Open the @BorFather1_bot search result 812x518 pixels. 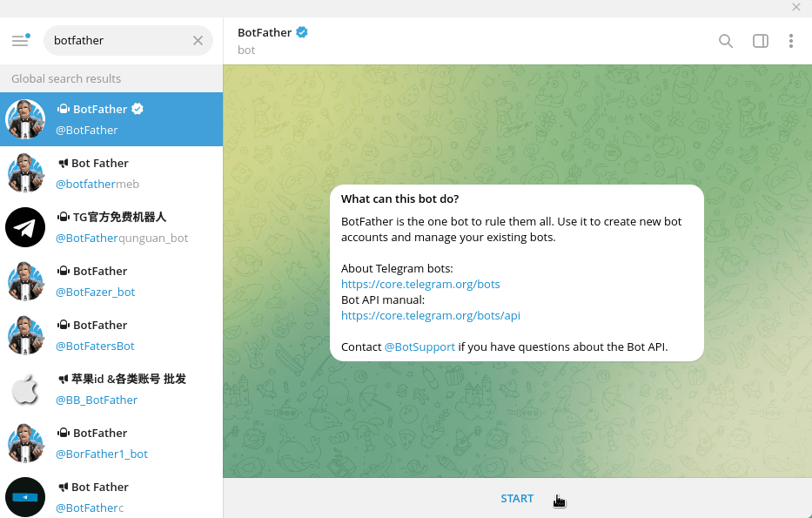coord(111,442)
